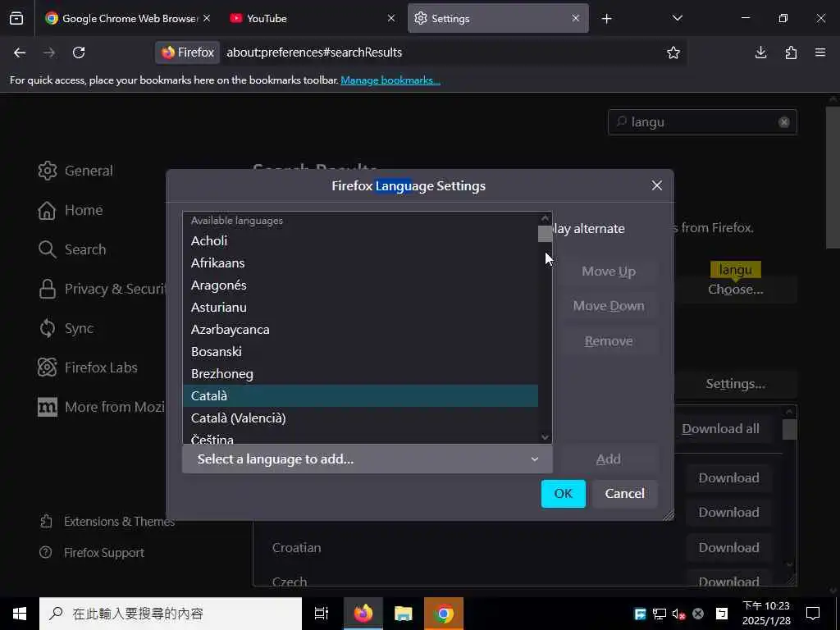The width and height of the screenshot is (840, 630).
Task: Click the Windows taskbar search box
Action: 171,614
